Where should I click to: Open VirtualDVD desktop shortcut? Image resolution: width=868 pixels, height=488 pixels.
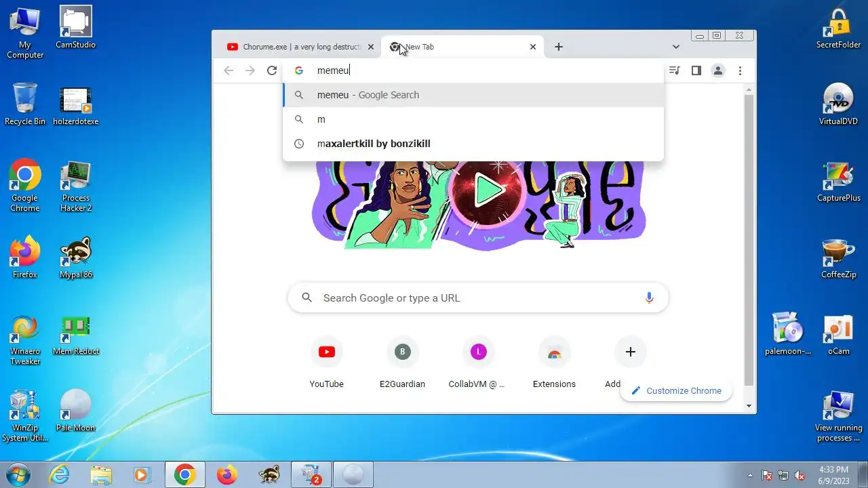[x=839, y=104]
